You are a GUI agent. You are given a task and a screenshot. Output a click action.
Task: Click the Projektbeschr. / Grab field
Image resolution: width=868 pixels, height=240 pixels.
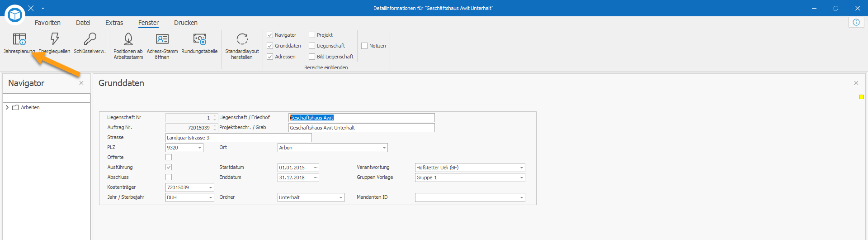click(x=362, y=128)
